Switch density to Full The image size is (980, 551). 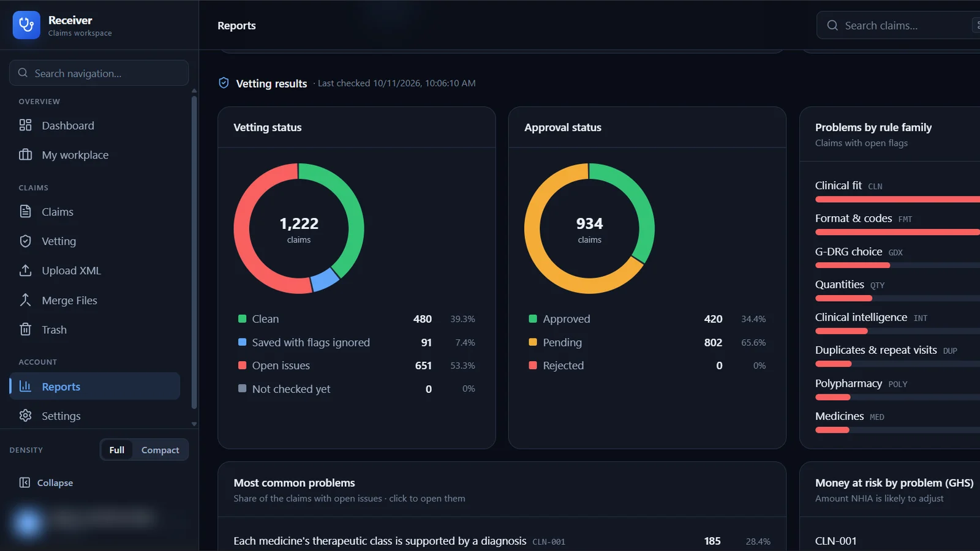click(117, 450)
